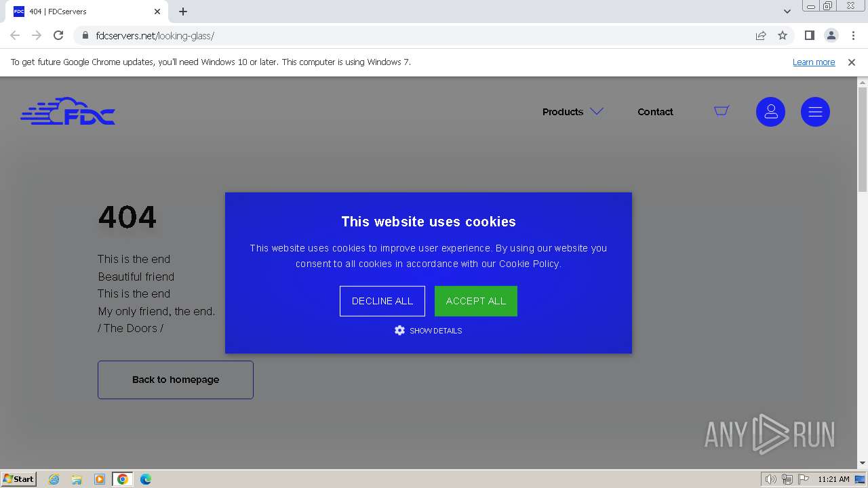This screenshot has height=488, width=868.
Task: Click the browser forward arrow
Action: coord(37,35)
